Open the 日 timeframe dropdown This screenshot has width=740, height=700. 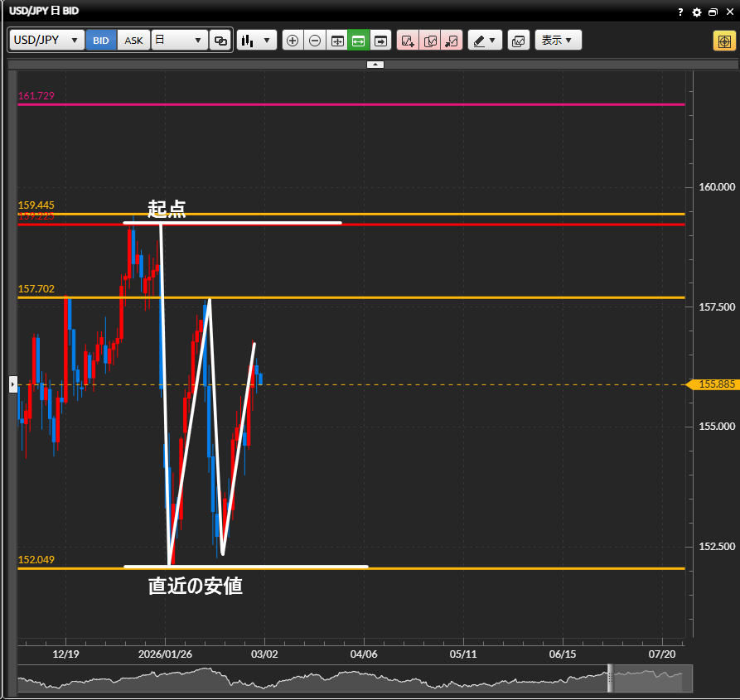(x=179, y=40)
